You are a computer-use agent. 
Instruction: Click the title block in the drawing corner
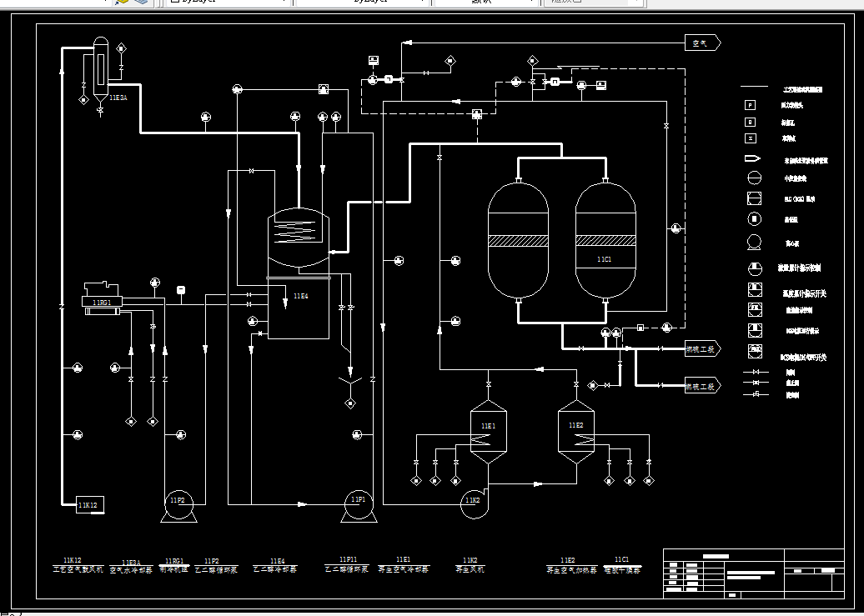click(754, 573)
